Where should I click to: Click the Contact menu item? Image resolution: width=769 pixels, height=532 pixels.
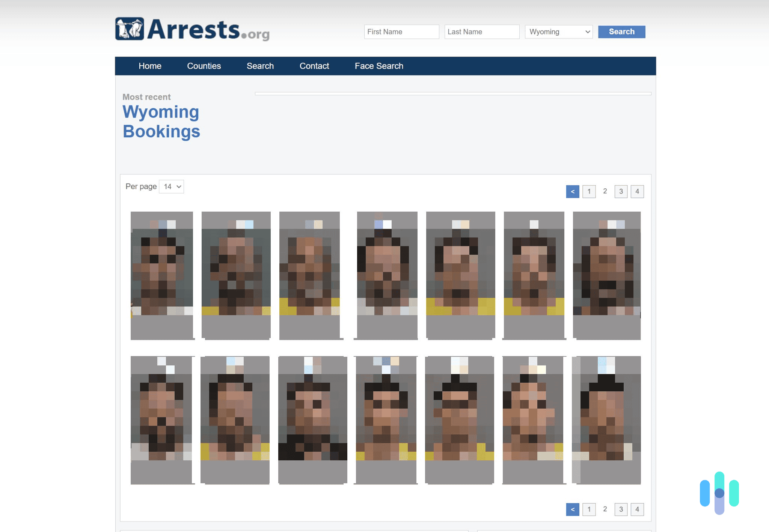point(314,66)
